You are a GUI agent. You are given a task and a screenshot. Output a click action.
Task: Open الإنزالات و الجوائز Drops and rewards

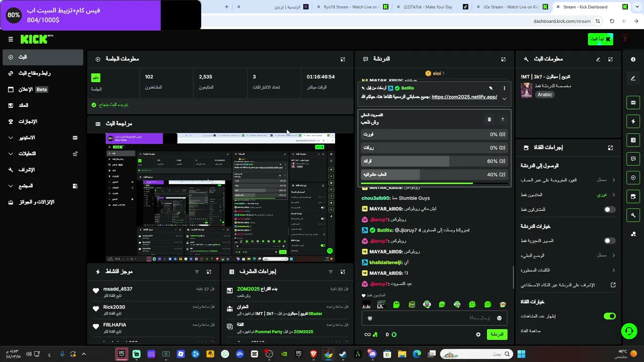42,202
